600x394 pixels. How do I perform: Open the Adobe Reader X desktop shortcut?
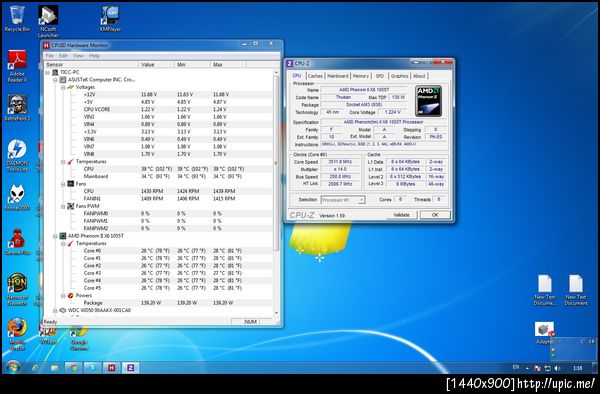17,66
